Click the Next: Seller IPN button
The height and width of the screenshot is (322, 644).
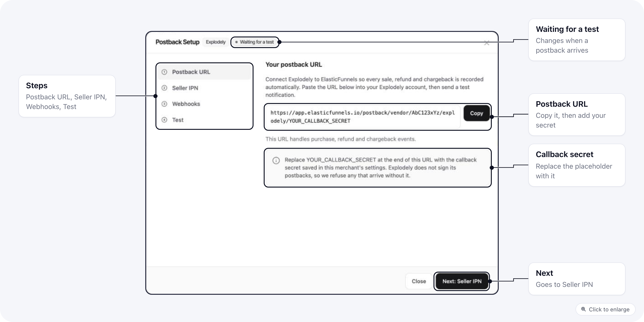pyautogui.click(x=462, y=281)
